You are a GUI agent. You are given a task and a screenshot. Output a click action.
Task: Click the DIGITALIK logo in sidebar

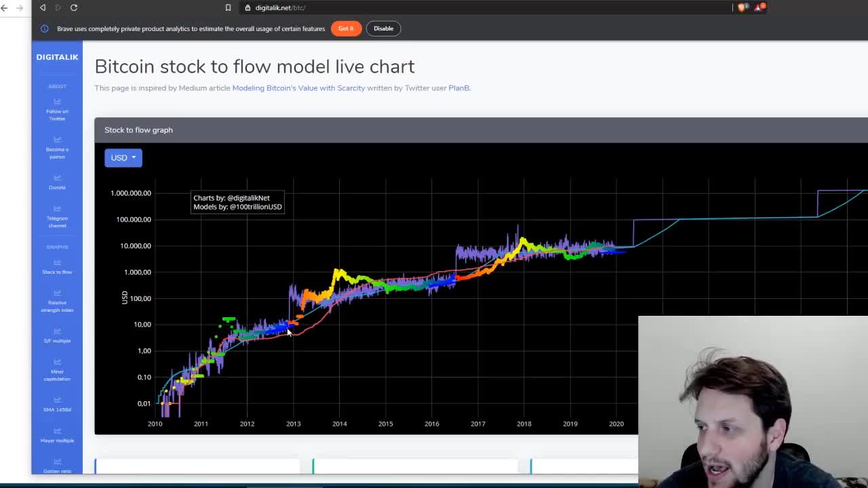pyautogui.click(x=57, y=57)
